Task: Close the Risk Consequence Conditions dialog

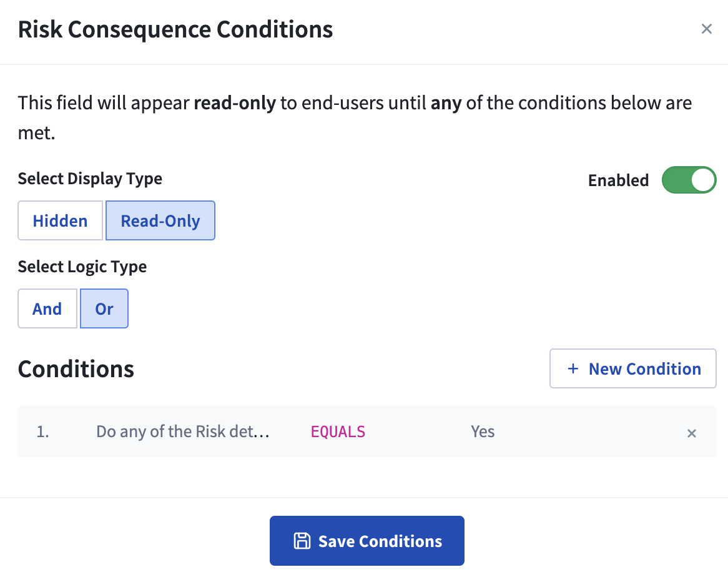Action: tap(706, 29)
